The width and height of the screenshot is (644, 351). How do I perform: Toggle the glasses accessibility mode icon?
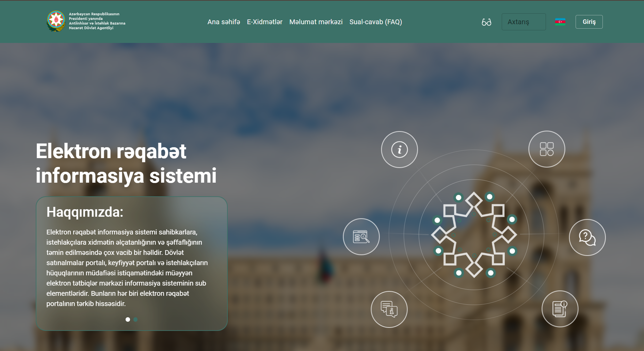486,22
